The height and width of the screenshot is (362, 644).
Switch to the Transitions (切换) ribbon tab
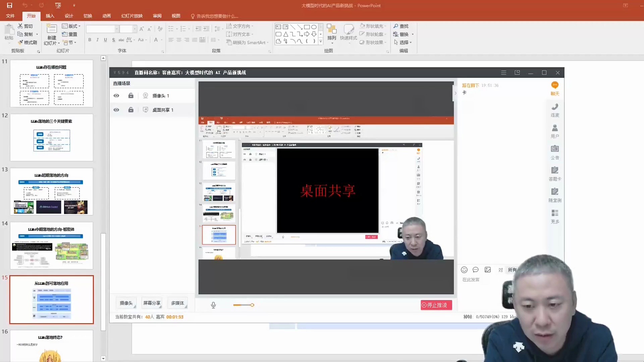click(88, 16)
